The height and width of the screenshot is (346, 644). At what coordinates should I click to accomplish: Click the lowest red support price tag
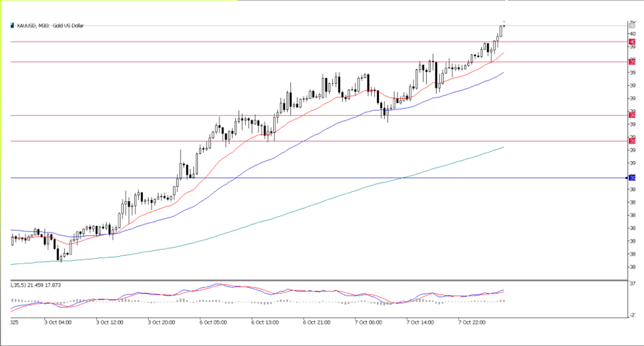coord(633,140)
